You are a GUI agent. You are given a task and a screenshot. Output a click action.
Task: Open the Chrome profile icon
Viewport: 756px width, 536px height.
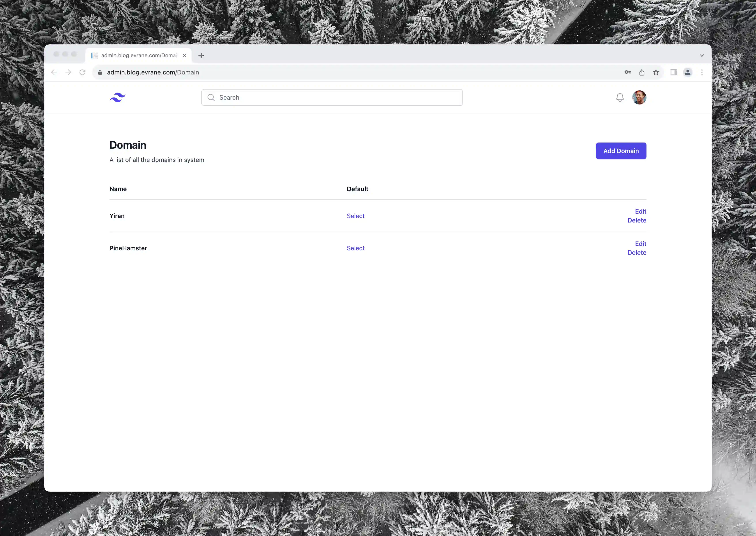(687, 72)
